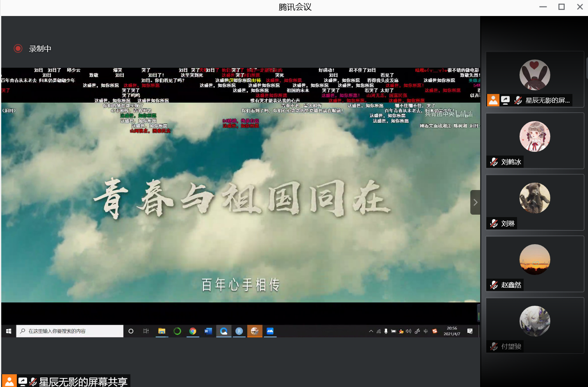The width and height of the screenshot is (588, 387).
Task: Click the participant list scrollbar
Action: [x=587, y=68]
